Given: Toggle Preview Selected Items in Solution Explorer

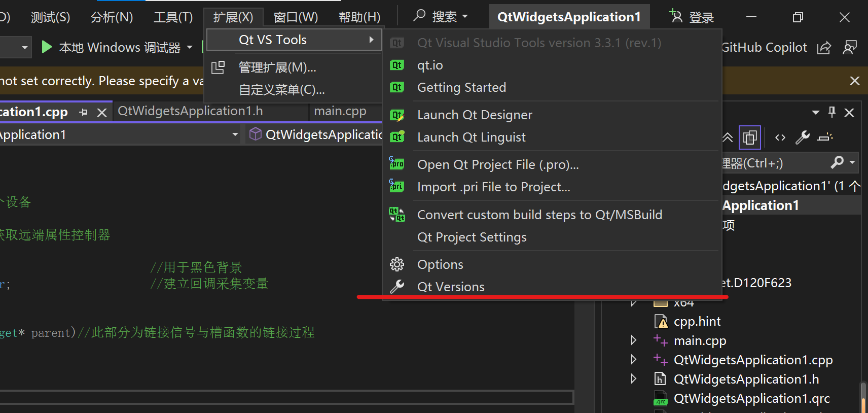Looking at the screenshot, I should [x=825, y=137].
